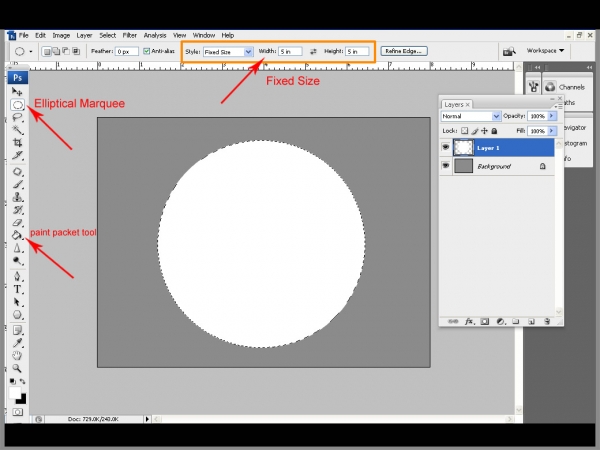Open the File menu
The image size is (600, 450).
tap(24, 35)
